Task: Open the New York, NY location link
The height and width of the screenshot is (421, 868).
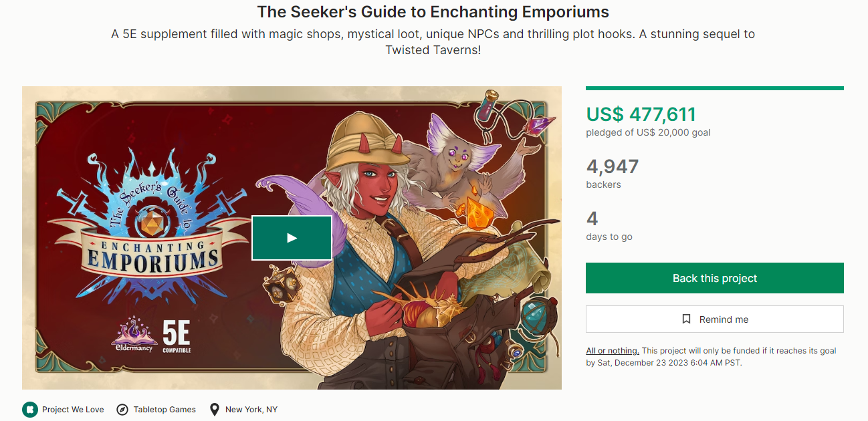Action: (251, 410)
